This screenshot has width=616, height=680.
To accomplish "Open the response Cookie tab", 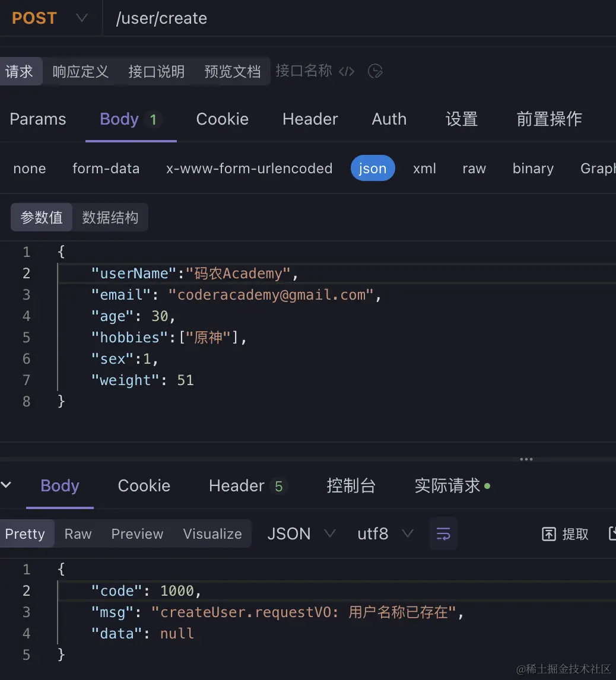I will click(144, 486).
